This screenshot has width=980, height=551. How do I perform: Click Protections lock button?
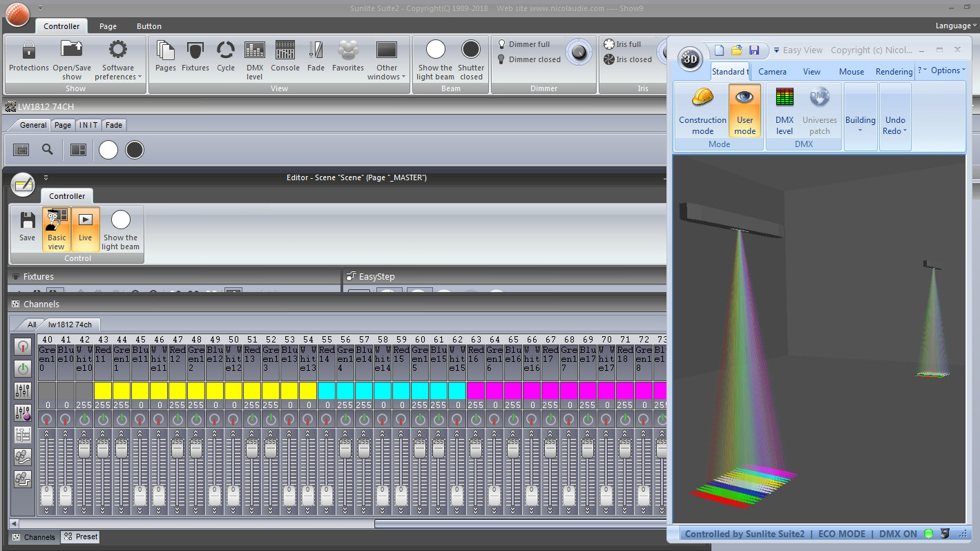(x=29, y=57)
